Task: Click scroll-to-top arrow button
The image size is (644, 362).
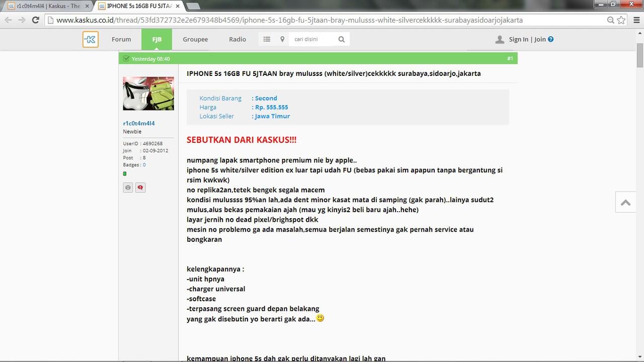Action: tap(626, 202)
